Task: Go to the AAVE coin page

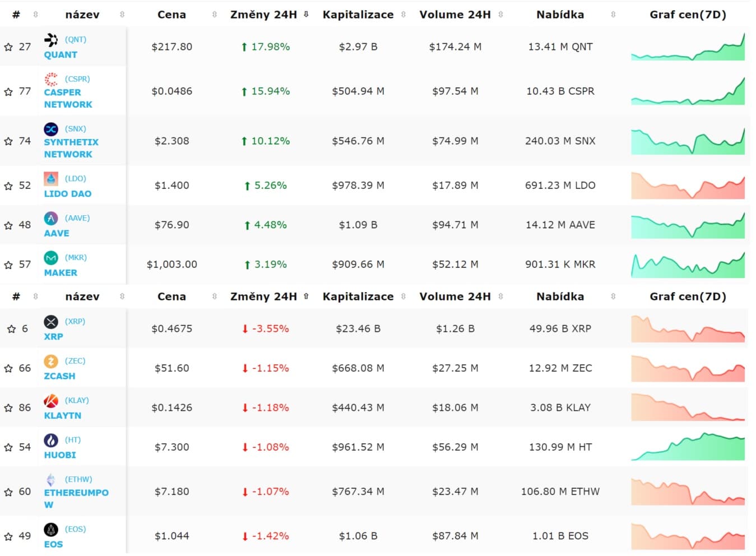Action: click(x=57, y=233)
